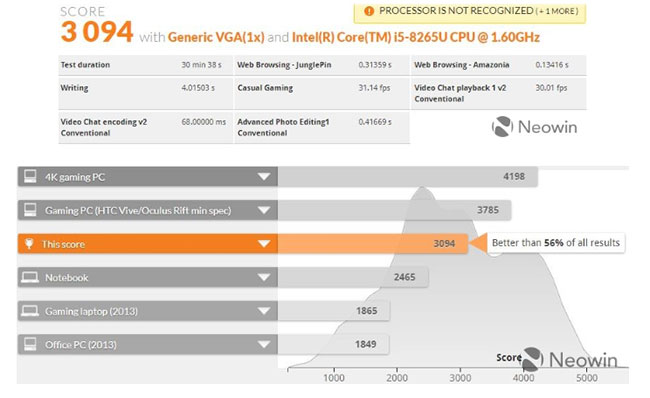Click the 30 min 38 s value
Image resolution: width=650 pixels, height=398 pixels.
(x=201, y=65)
